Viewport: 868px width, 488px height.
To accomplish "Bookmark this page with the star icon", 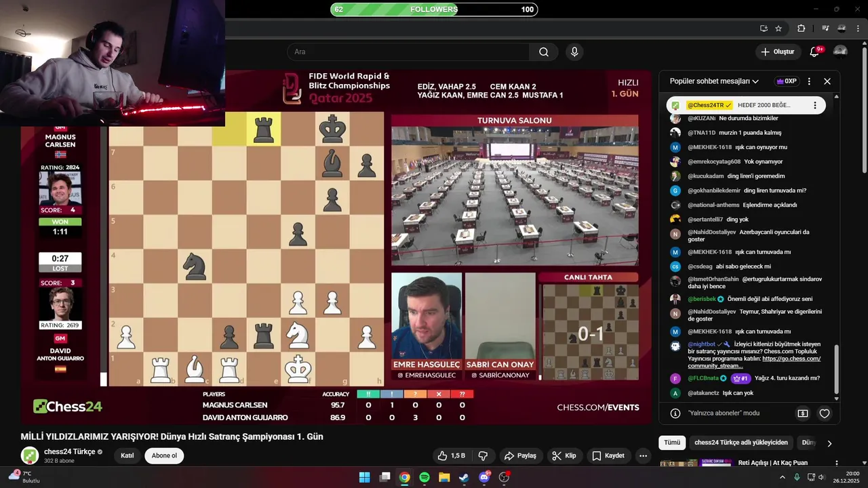I will 778,28.
